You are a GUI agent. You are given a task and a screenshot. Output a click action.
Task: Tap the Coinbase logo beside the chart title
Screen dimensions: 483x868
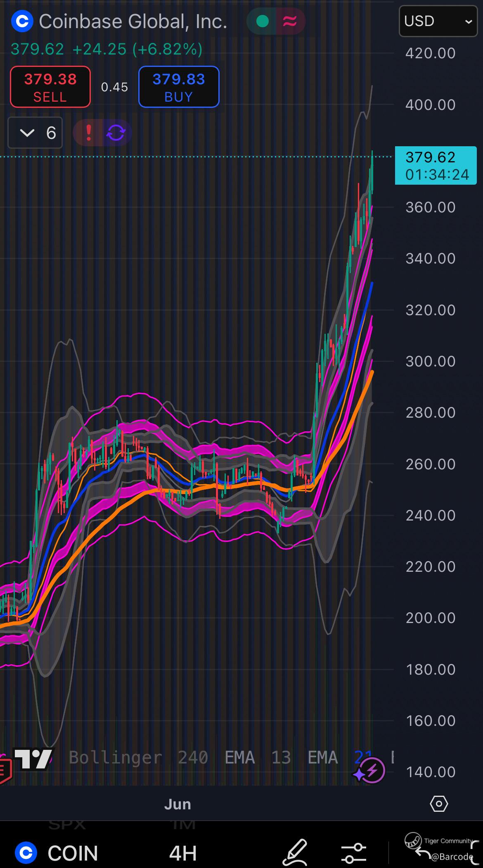pyautogui.click(x=22, y=21)
